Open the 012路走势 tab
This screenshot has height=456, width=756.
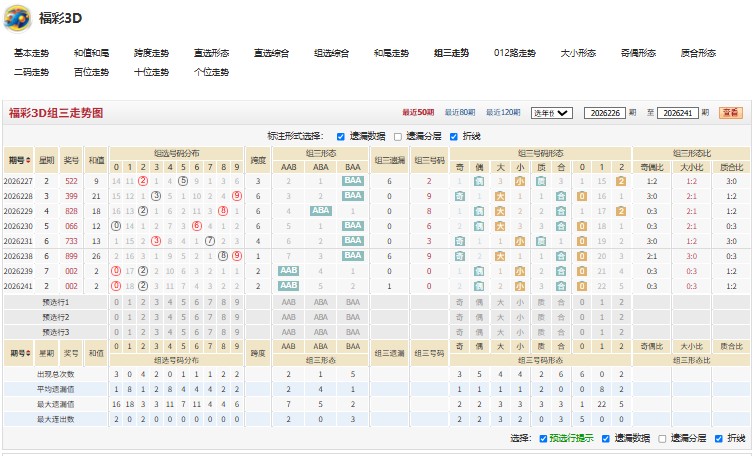pyautogui.click(x=514, y=53)
